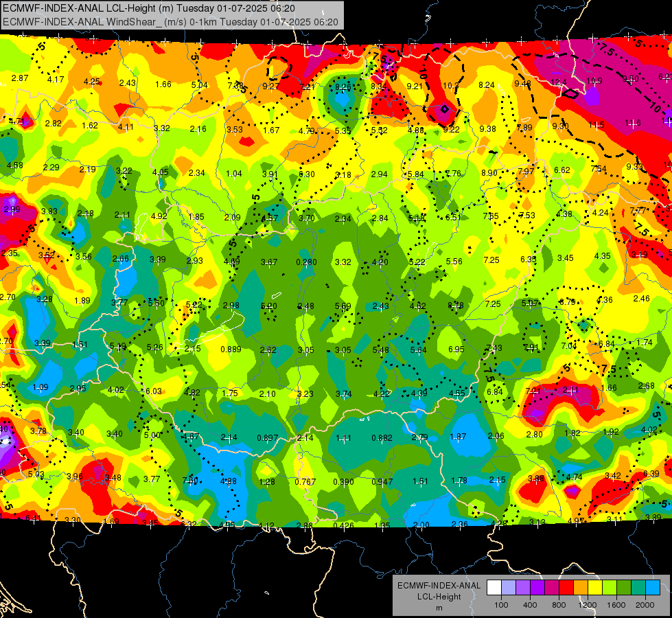The height and width of the screenshot is (618, 672).
Task: Click the teal swatch in the legend color bar
Action: pos(638,588)
